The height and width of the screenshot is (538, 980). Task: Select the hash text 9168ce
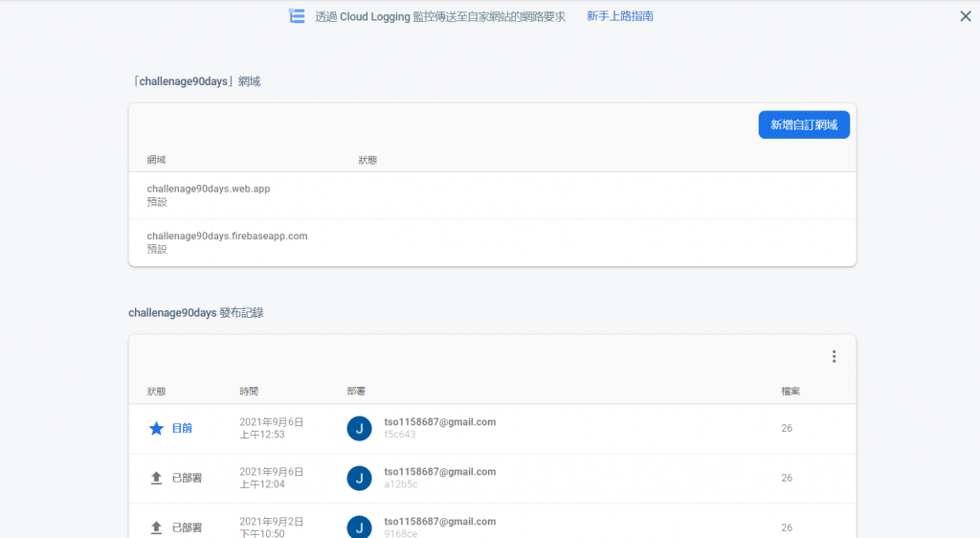point(401,533)
